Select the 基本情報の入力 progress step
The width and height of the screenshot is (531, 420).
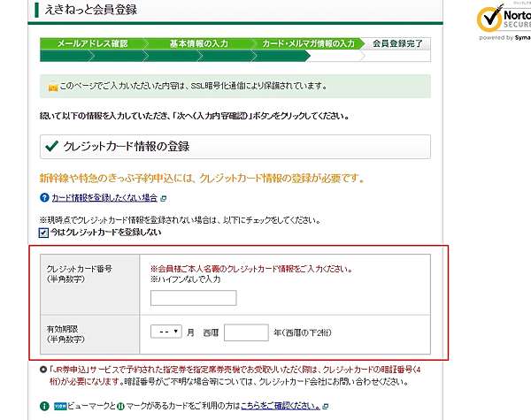coord(198,43)
